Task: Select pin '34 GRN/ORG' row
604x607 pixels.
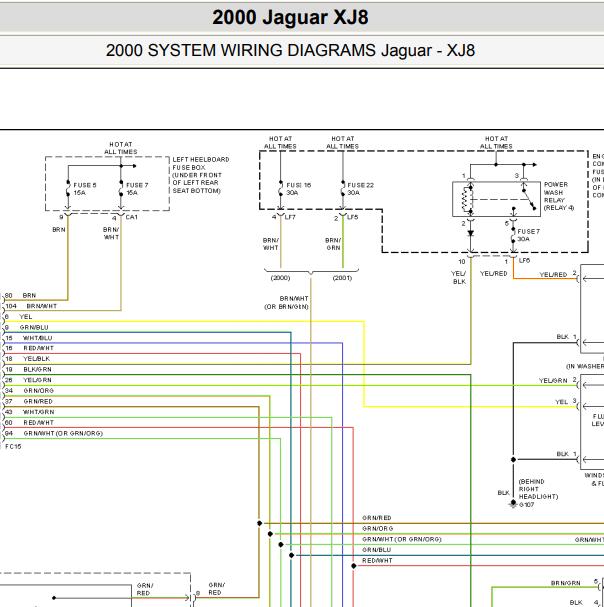Action: coord(29,391)
